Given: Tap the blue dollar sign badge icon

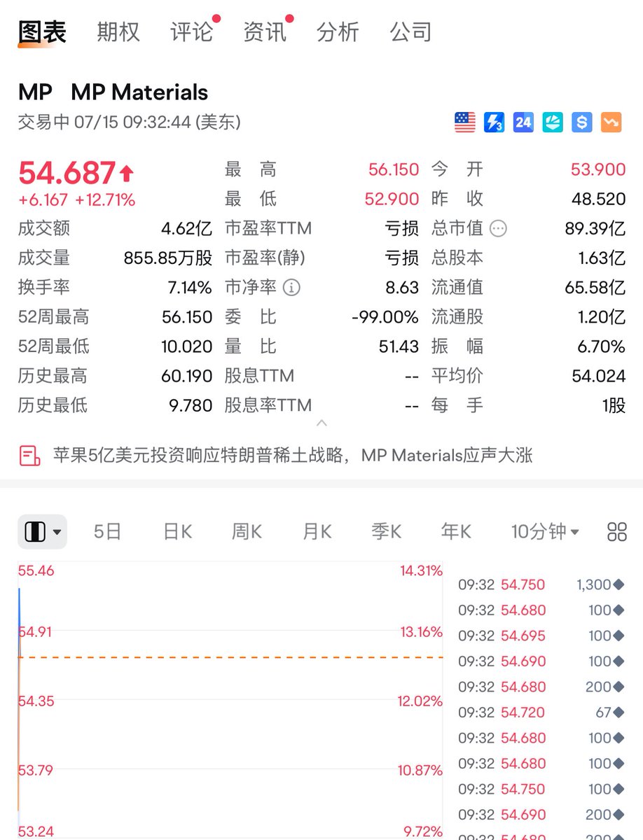Looking at the screenshot, I should click(581, 122).
